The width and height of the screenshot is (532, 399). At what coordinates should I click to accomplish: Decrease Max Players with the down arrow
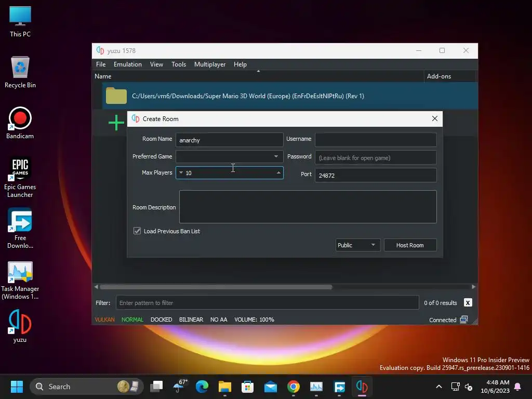click(181, 172)
